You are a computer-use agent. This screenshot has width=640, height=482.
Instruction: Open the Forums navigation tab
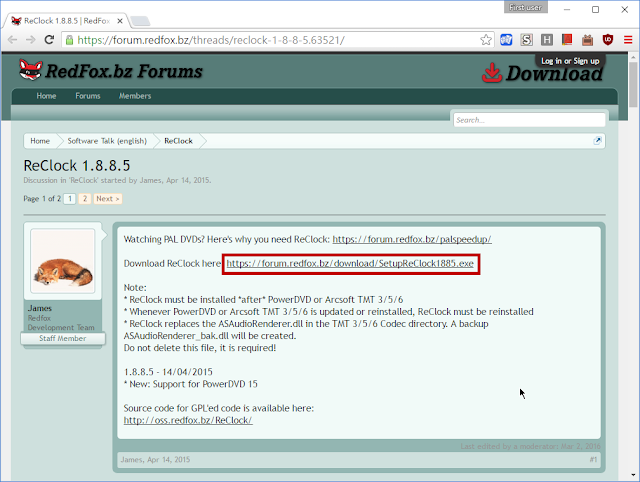click(x=88, y=96)
